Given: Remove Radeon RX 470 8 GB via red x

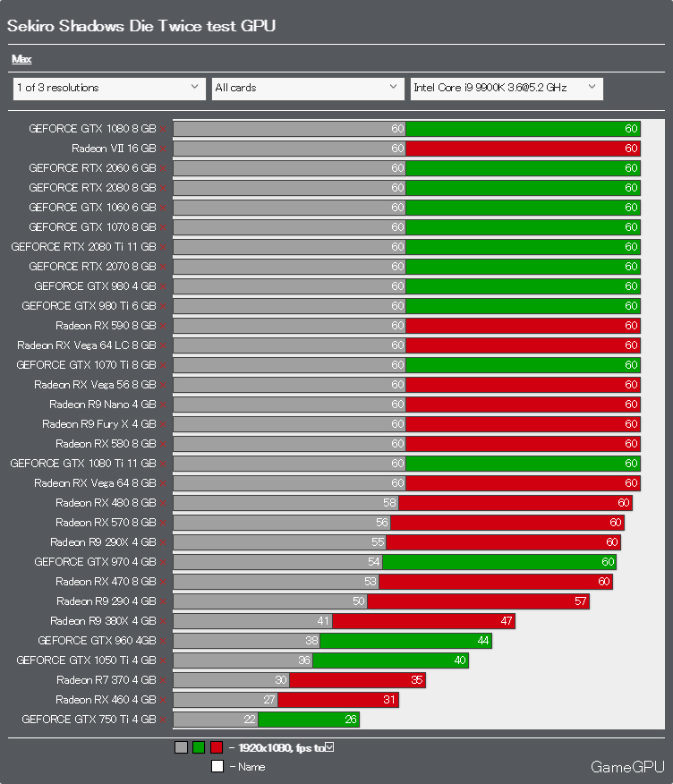Looking at the screenshot, I should [x=163, y=582].
